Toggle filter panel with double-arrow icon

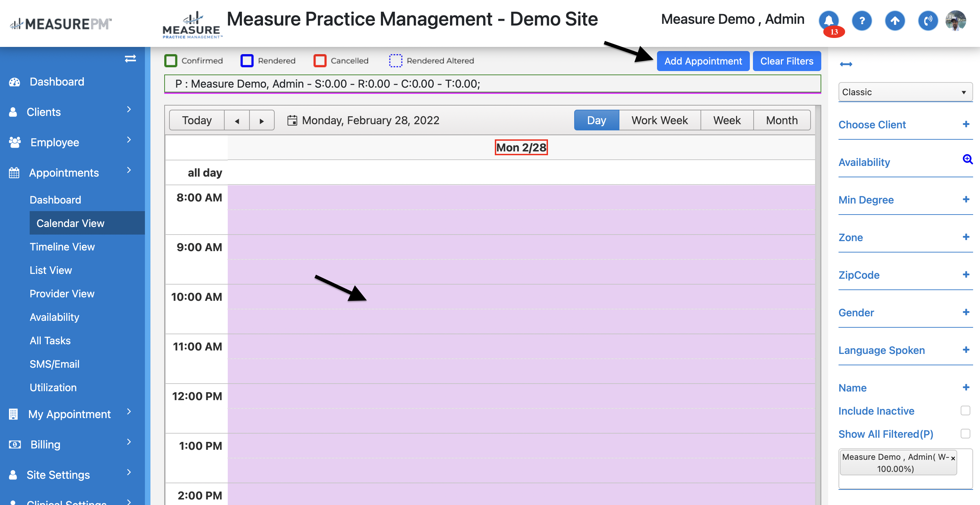click(x=846, y=64)
